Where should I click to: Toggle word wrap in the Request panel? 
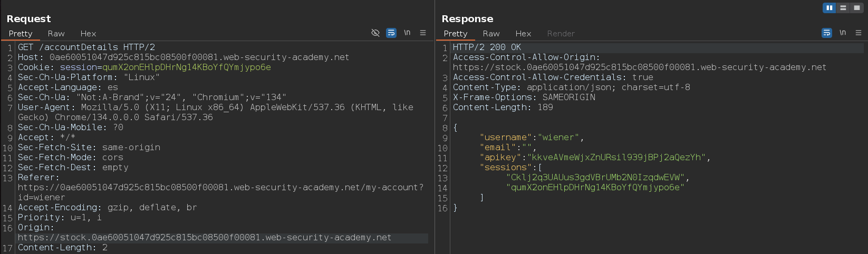point(391,33)
